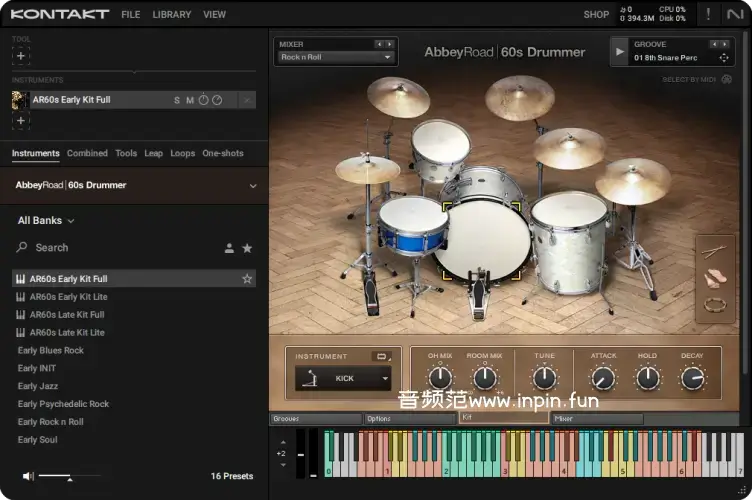This screenshot has height=500, width=752.
Task: Remove the AR60s Early Kit Full instrument
Action: click(247, 100)
